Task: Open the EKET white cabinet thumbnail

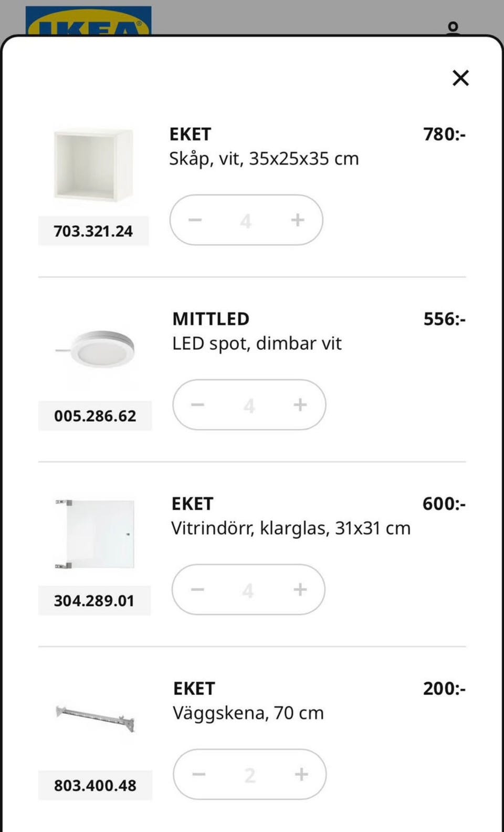Action: [x=93, y=164]
